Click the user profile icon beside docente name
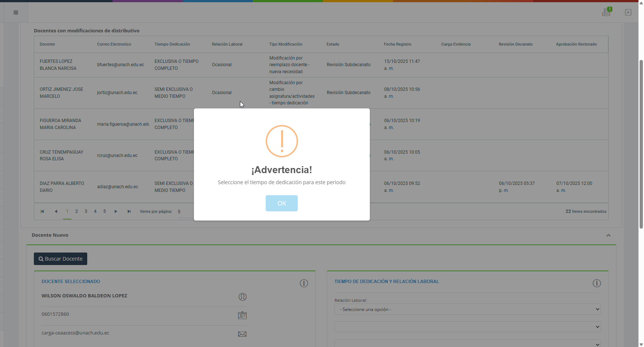 coord(242,297)
